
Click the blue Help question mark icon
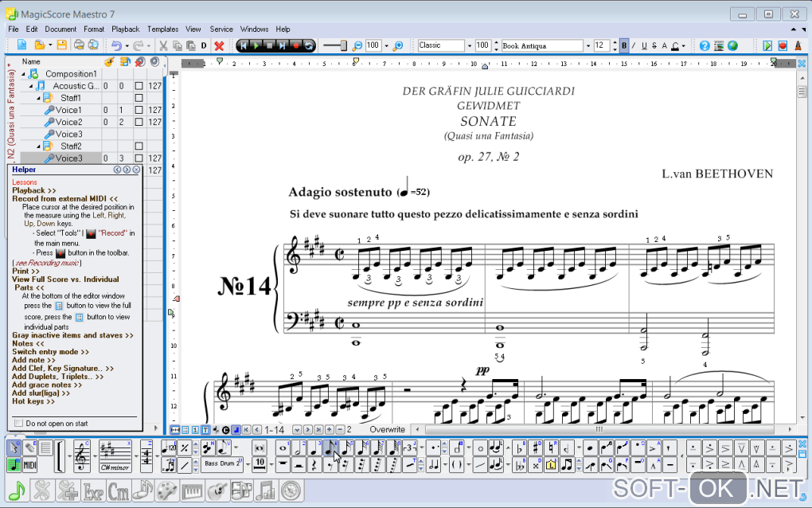click(x=705, y=45)
